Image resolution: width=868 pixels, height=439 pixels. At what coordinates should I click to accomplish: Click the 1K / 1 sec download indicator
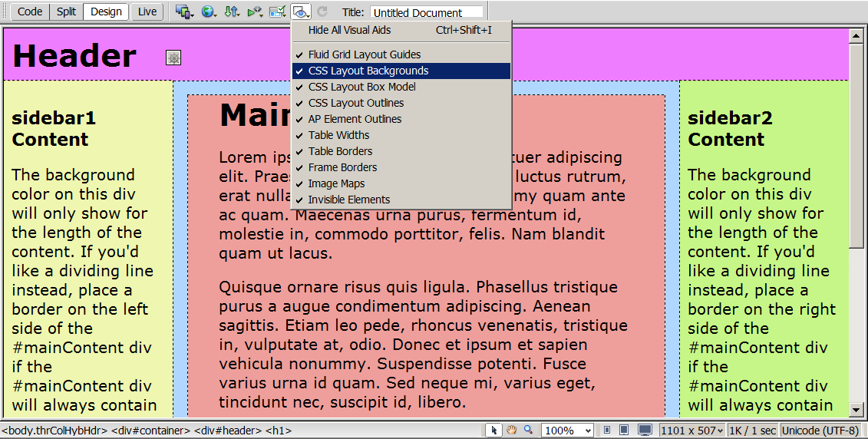pyautogui.click(x=753, y=430)
